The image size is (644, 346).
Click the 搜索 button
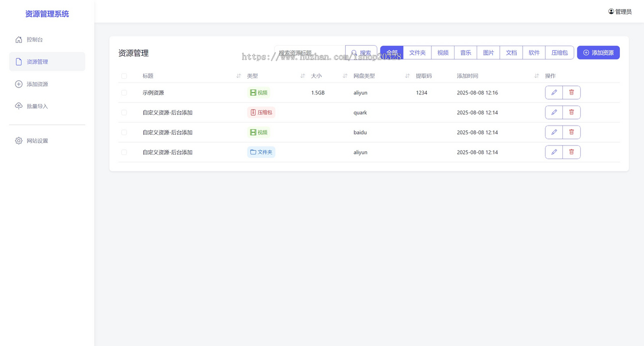coord(361,53)
